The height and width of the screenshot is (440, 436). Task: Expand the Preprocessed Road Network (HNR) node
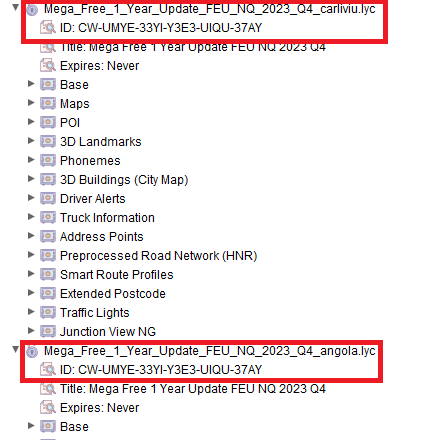[31, 255]
